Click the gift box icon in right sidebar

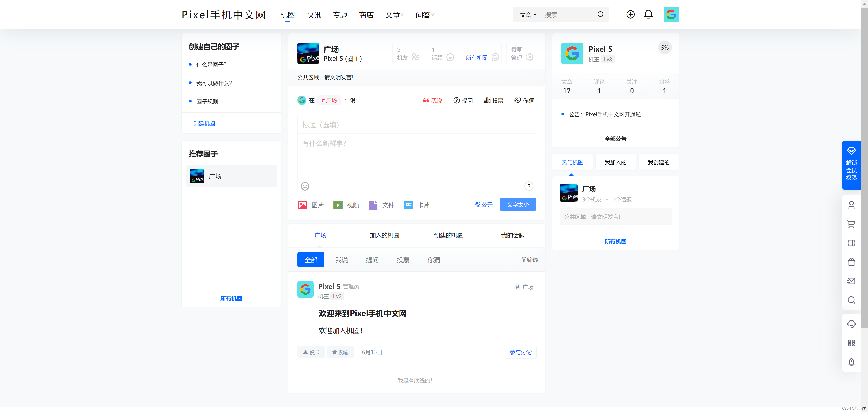coord(851,262)
